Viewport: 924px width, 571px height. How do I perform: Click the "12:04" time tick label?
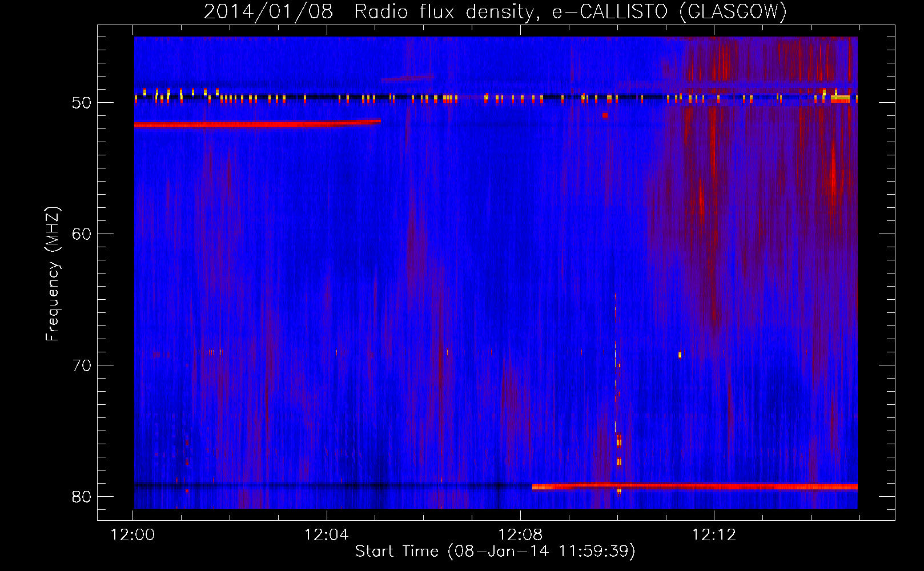[326, 535]
